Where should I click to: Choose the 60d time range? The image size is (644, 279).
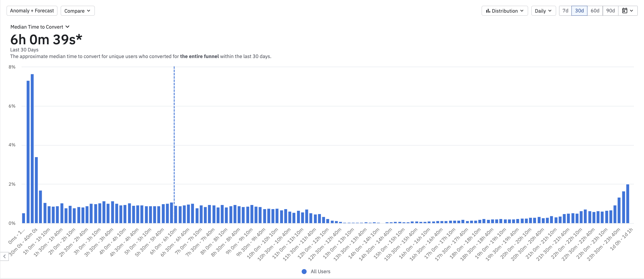click(x=595, y=11)
